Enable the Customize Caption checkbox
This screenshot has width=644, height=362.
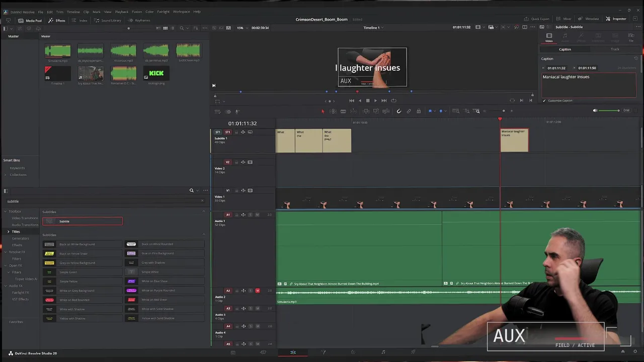544,101
